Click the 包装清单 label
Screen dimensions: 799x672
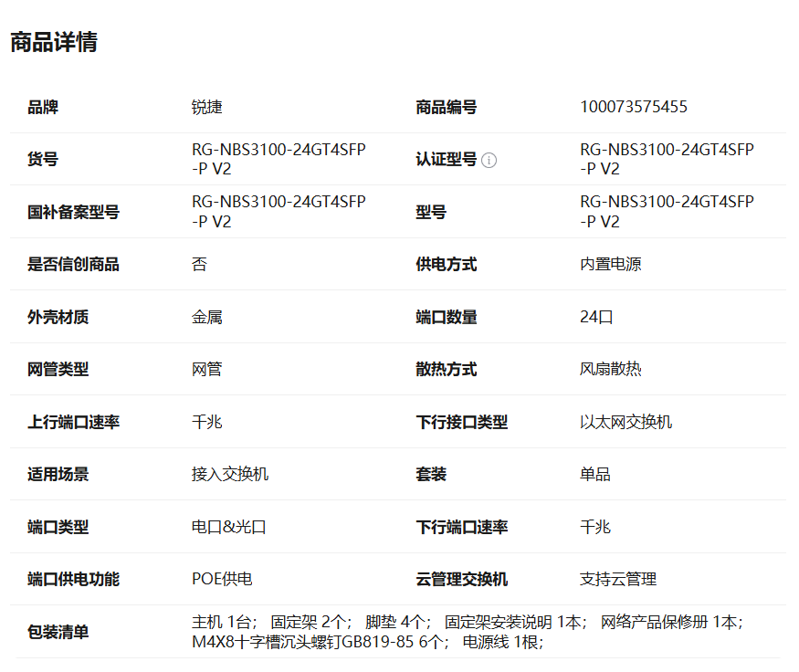pos(58,632)
